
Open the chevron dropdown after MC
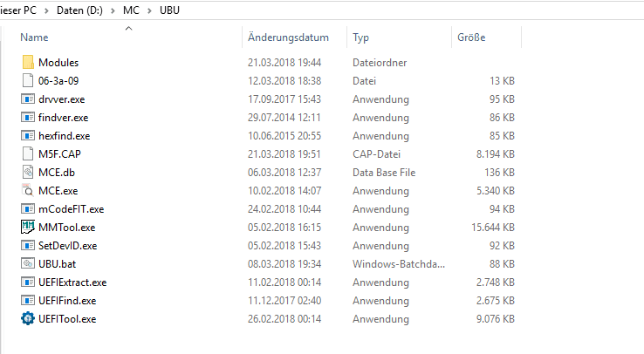pyautogui.click(x=150, y=11)
